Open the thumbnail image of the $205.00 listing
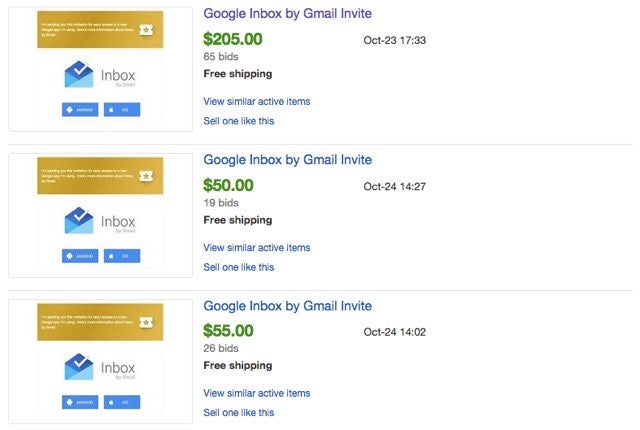This screenshot has width=640, height=430. pyautogui.click(x=100, y=69)
